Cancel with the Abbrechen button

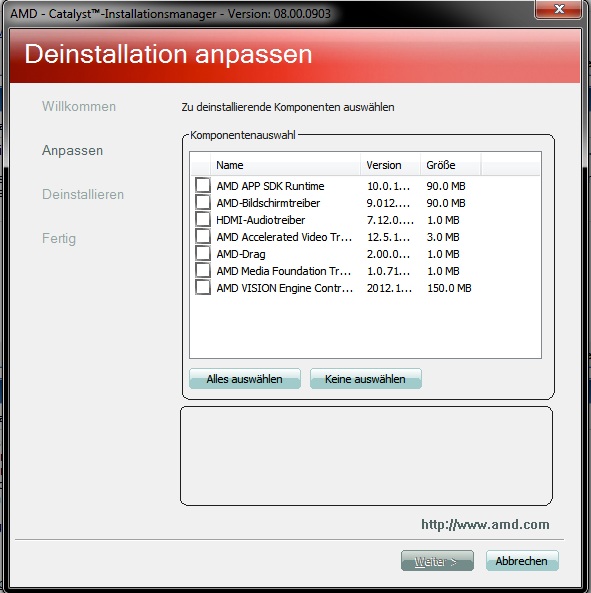point(522,561)
